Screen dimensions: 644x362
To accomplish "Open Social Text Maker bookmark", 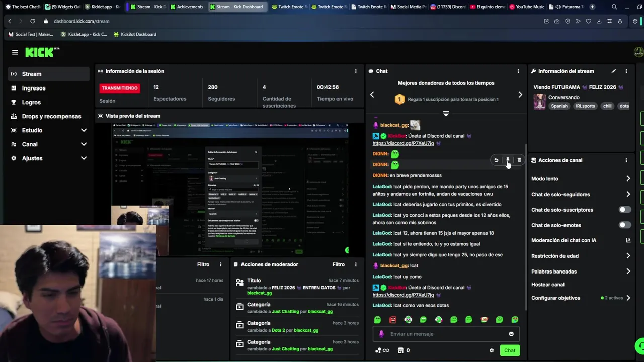I will click(x=31, y=34).
